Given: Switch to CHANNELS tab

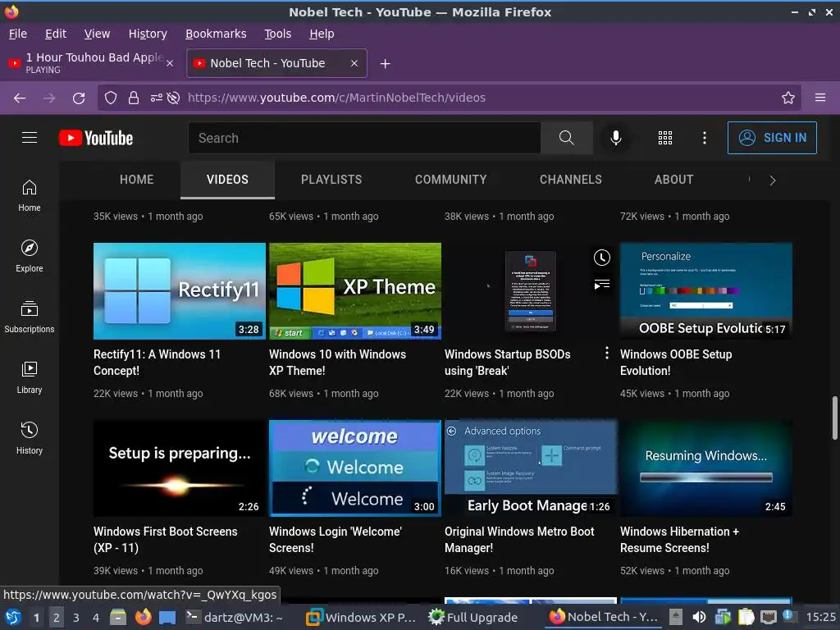Looking at the screenshot, I should click(x=571, y=180).
